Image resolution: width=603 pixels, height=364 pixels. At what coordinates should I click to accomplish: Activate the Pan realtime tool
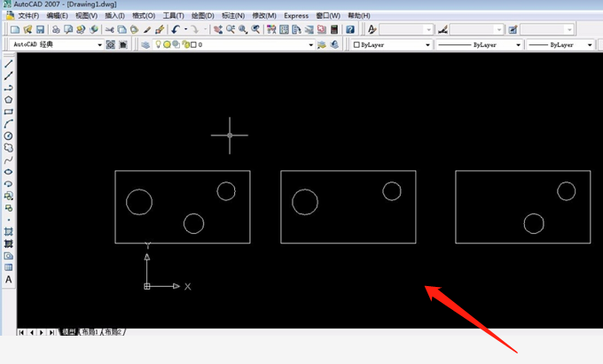(x=218, y=29)
